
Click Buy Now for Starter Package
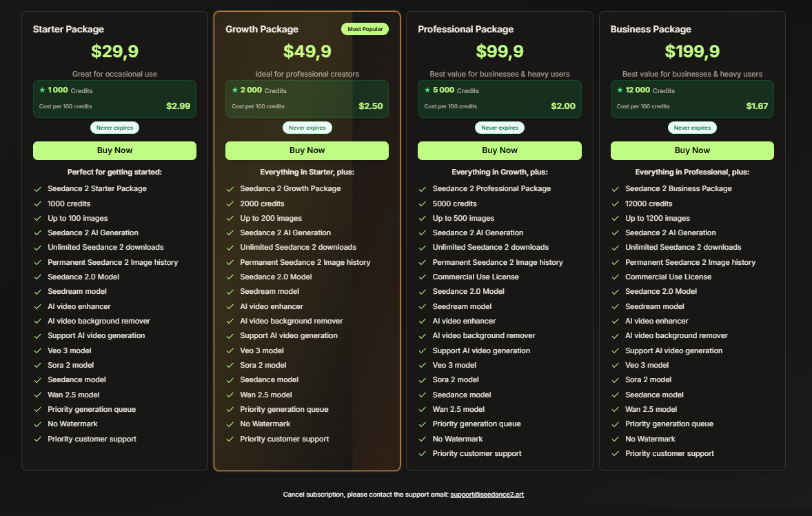(114, 150)
